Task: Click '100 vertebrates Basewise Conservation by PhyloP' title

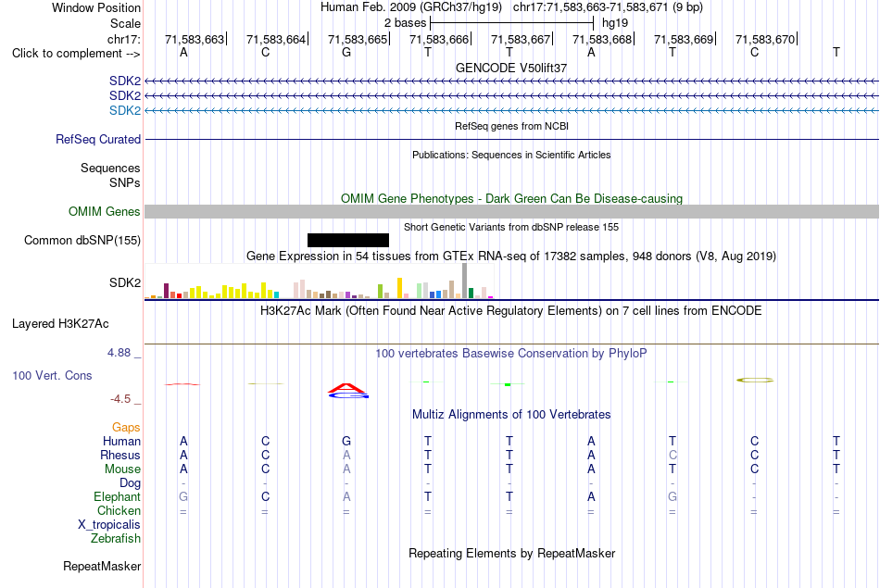Action: coord(511,354)
